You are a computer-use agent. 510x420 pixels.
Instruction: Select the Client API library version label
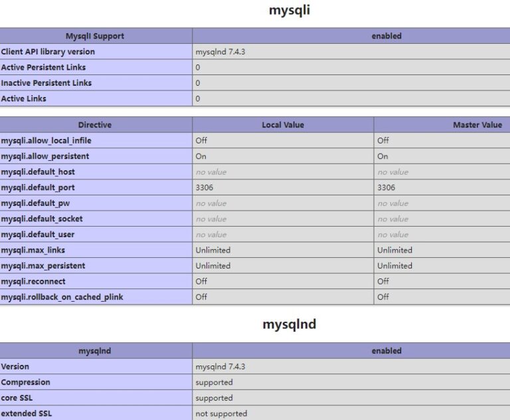coord(48,52)
